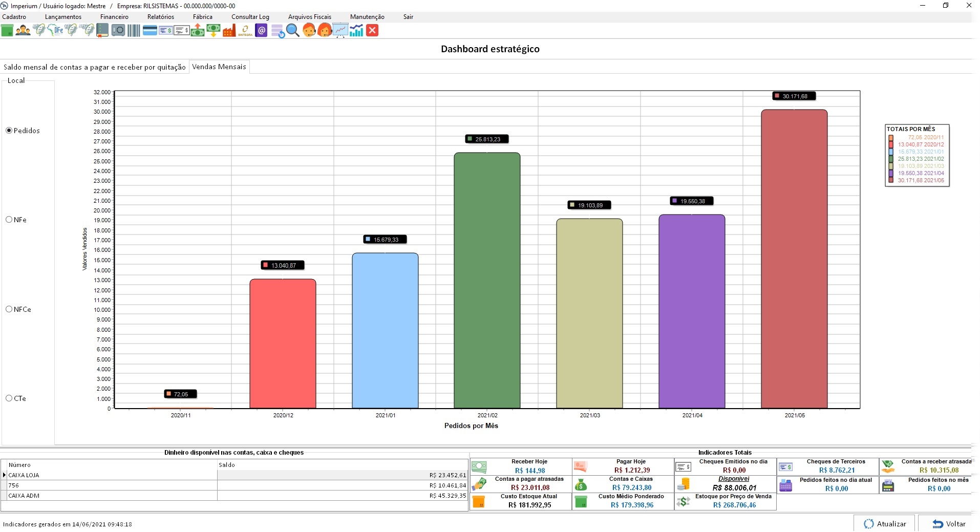Click the DFe document toolbar icon

[55, 31]
